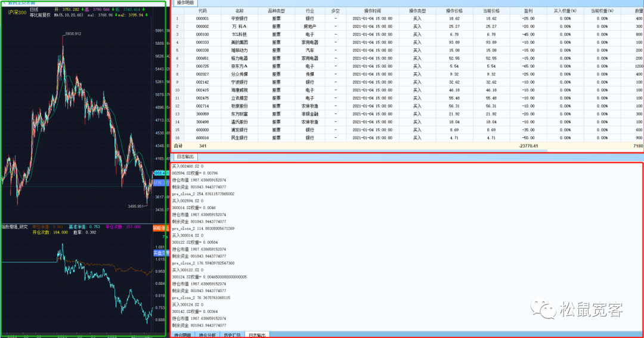Click the 93.89 operation price cell
Screen dimensions: 644x338
(x=454, y=42)
